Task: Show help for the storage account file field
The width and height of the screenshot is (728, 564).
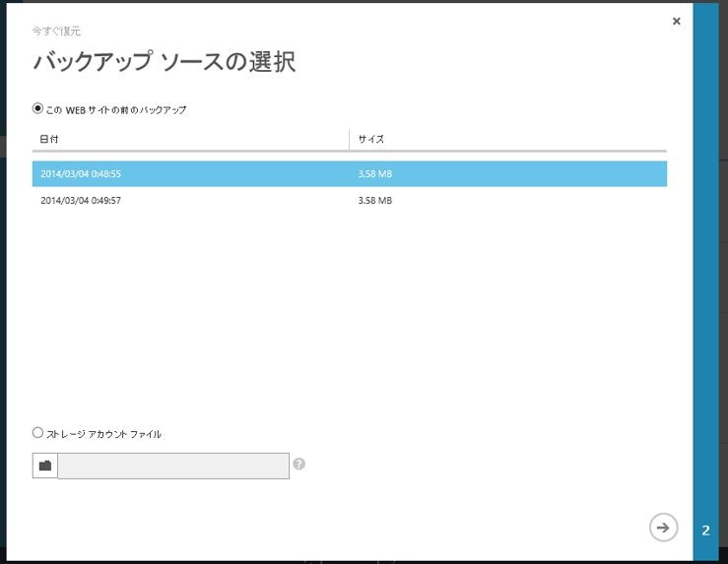Action: [299, 465]
